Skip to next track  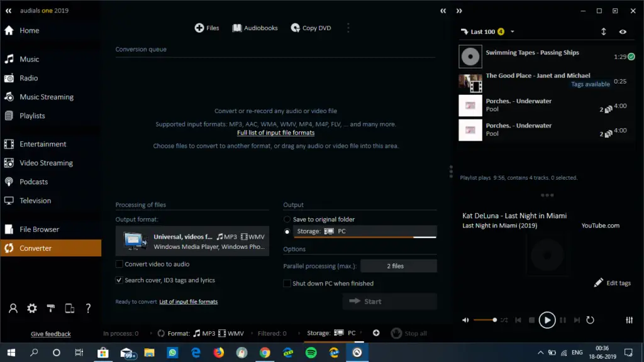(x=577, y=320)
